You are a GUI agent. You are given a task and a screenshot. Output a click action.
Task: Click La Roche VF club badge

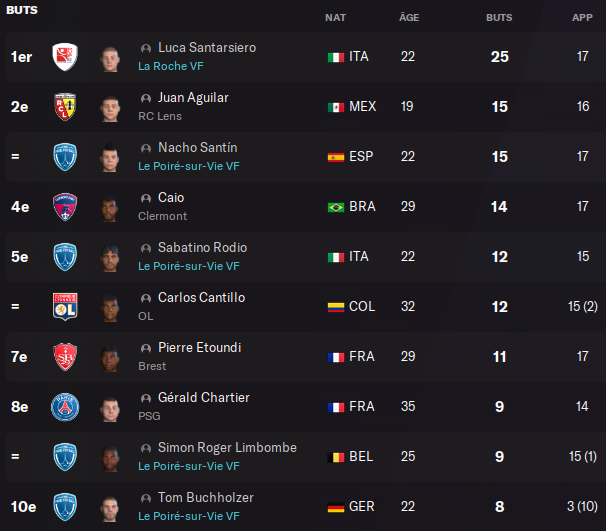click(x=65, y=57)
